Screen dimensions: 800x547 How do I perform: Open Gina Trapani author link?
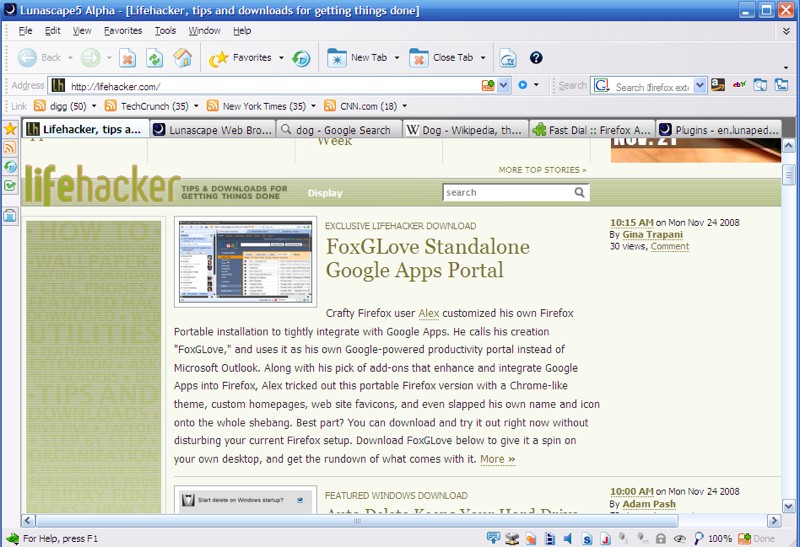(653, 235)
